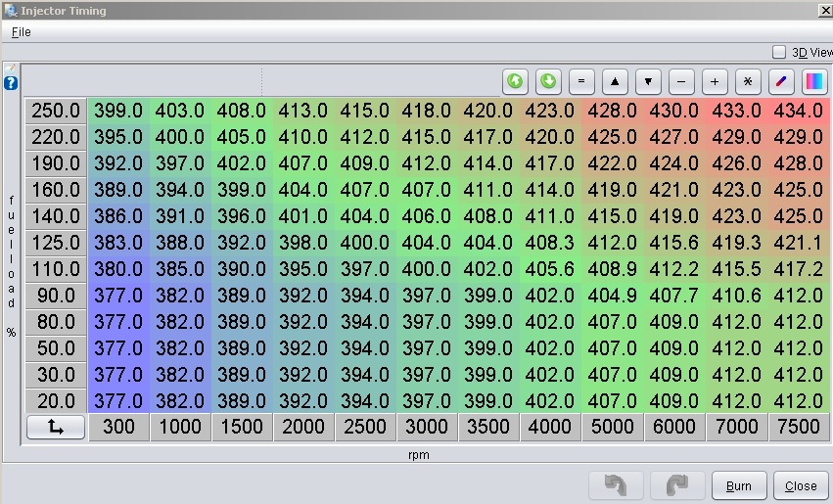This screenshot has height=504, width=833.
Task: Click the equals (set value) toolbar button
Action: (581, 82)
